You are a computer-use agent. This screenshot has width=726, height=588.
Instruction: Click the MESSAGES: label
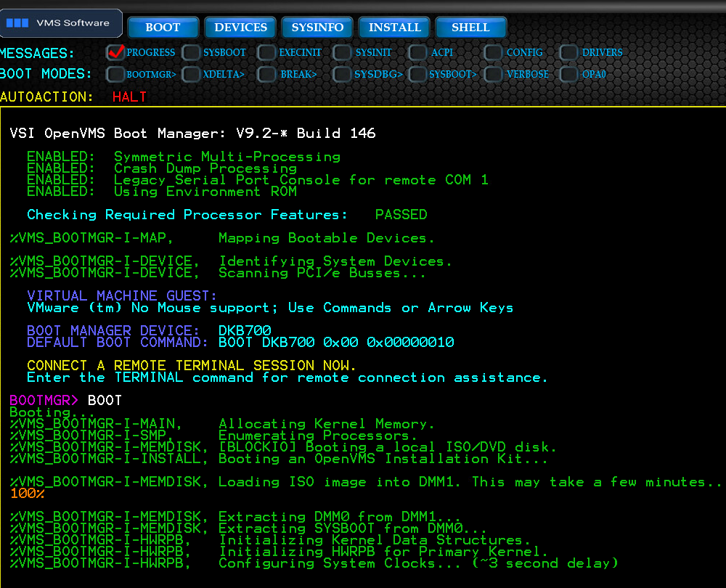(37, 53)
